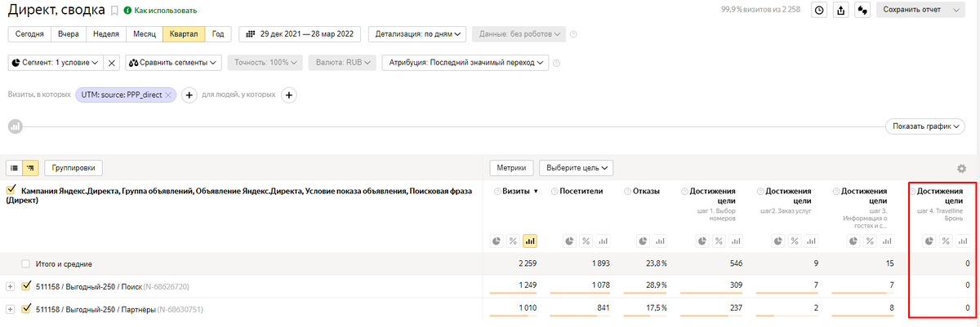This screenshot has height=327, width=980.
Task: Open the Точность: 100% dropdown
Action: coord(265,62)
